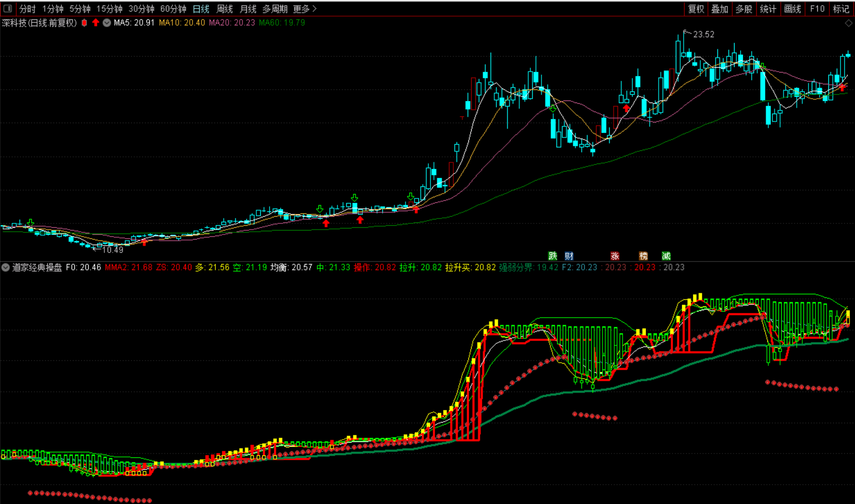Click the diamond icon at chart top-right
Image resolution: width=855 pixels, height=504 pixels.
pos(848,23)
